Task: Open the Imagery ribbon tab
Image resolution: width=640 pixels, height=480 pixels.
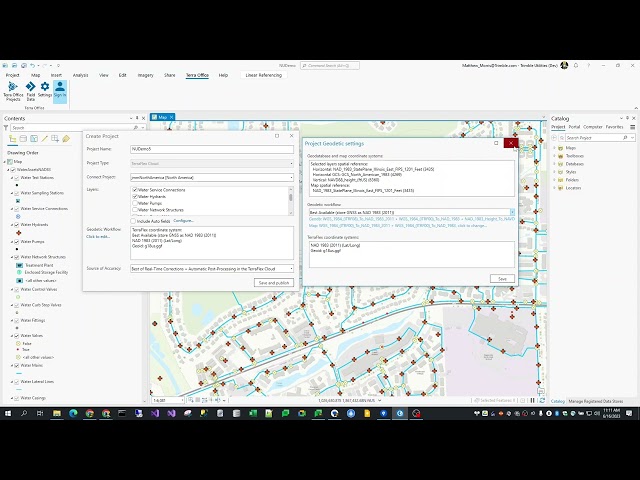Action: [145, 75]
